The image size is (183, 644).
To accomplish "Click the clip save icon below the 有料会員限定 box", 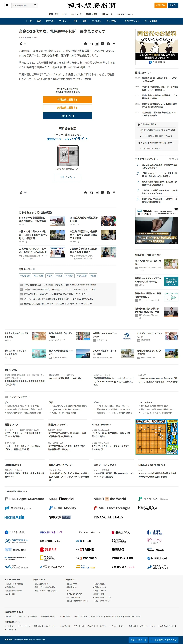I will 21,193.
